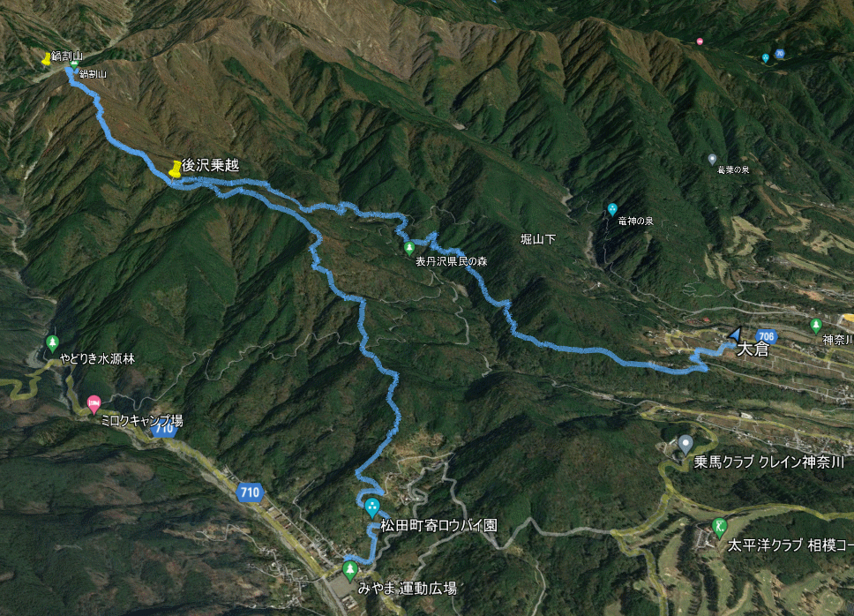Click the やどりき水源林 green tree marker
854x616 pixels.
click(x=52, y=343)
